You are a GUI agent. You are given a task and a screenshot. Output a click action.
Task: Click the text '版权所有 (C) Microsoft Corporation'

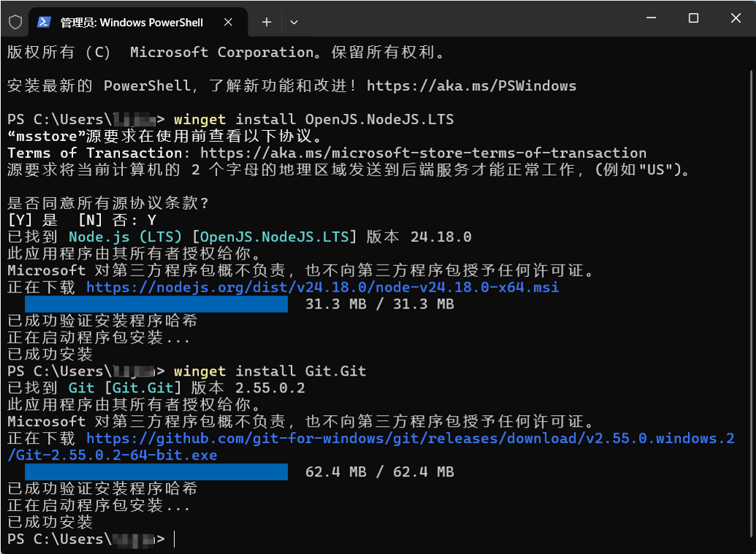point(161,52)
